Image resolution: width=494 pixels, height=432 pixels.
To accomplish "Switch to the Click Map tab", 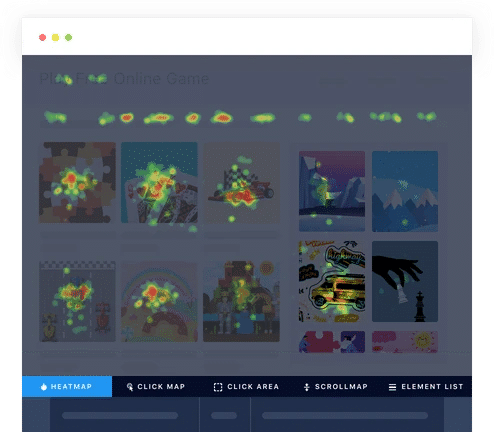I will (156, 387).
